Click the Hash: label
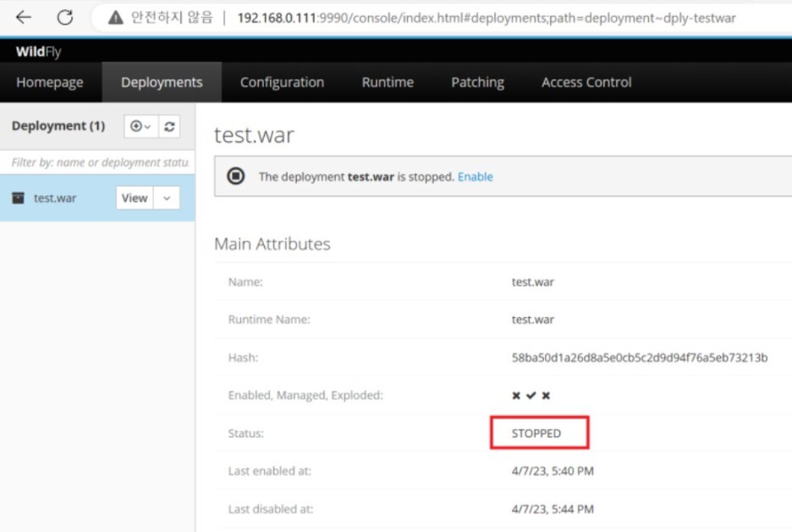Viewport: 792px width, 532px height. (x=243, y=358)
